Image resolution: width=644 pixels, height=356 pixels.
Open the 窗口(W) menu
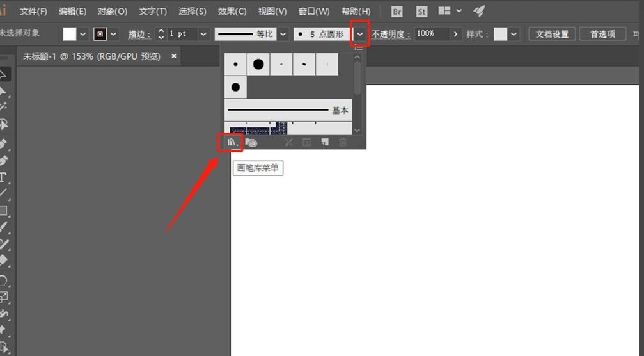pyautogui.click(x=314, y=12)
